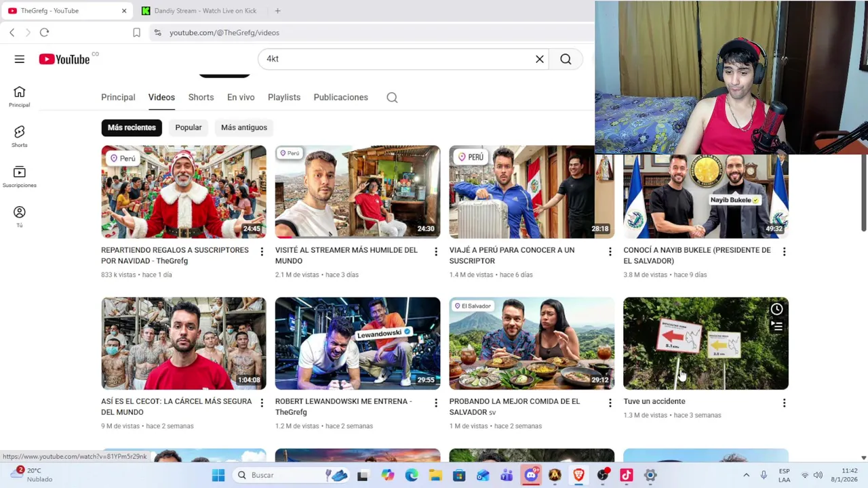Image resolution: width=868 pixels, height=488 pixels.
Task: Open the YouTube hamburger guide menu
Action: pos(20,59)
